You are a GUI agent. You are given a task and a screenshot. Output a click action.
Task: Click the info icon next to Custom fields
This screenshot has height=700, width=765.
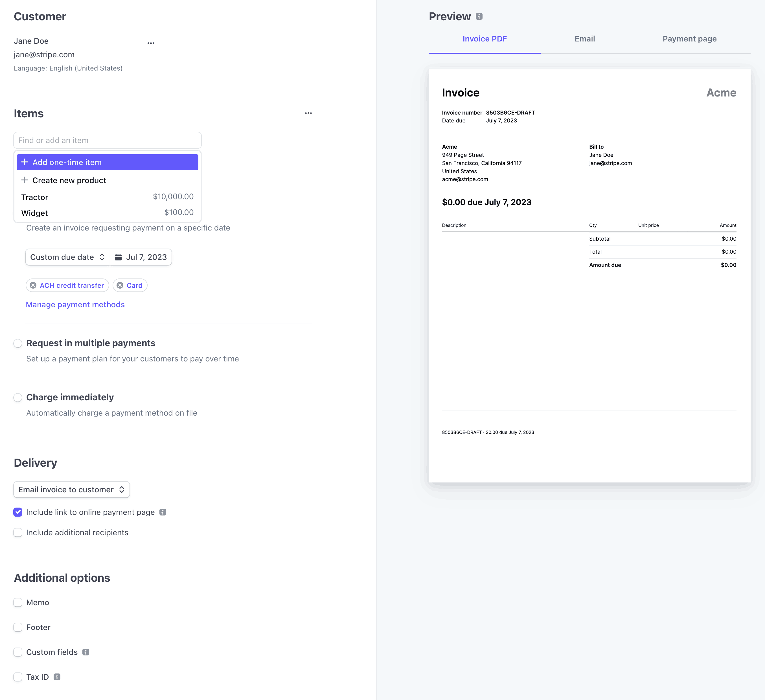(x=86, y=652)
